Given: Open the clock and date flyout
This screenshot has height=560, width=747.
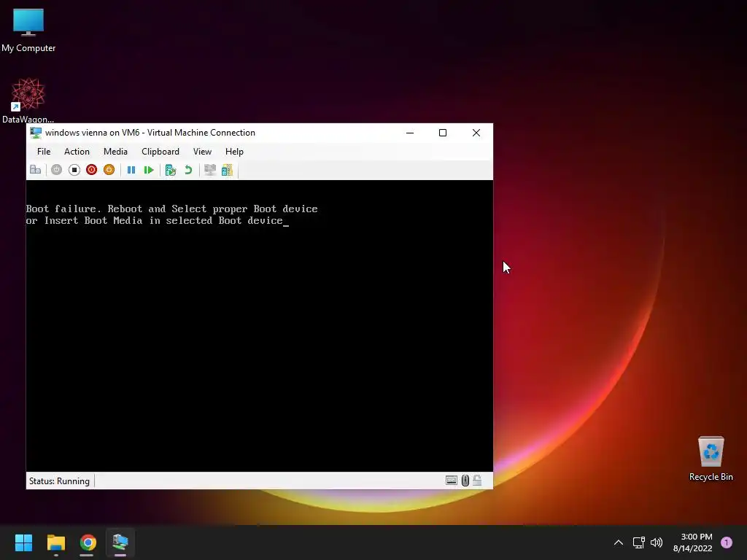Looking at the screenshot, I should (x=692, y=542).
